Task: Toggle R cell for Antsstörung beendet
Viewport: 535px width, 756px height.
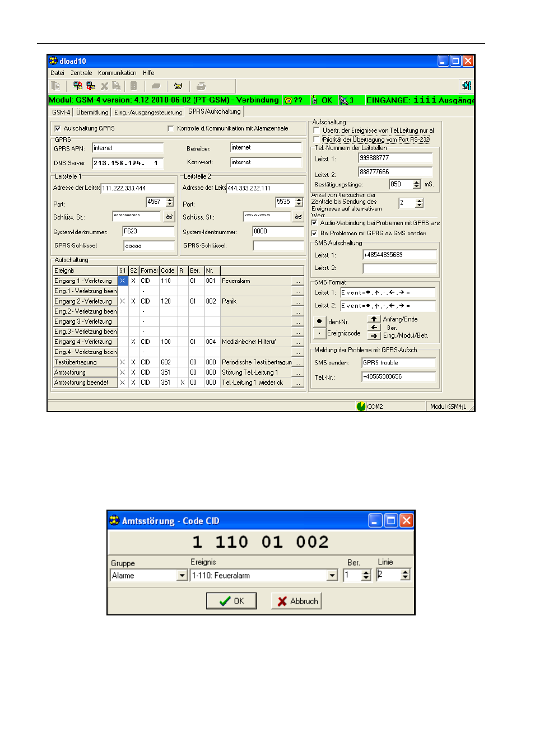Action: tap(183, 382)
